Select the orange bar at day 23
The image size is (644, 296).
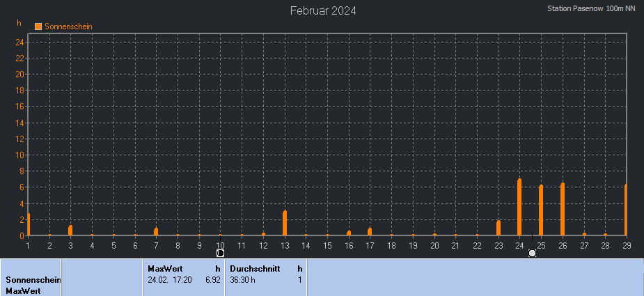tap(498, 228)
